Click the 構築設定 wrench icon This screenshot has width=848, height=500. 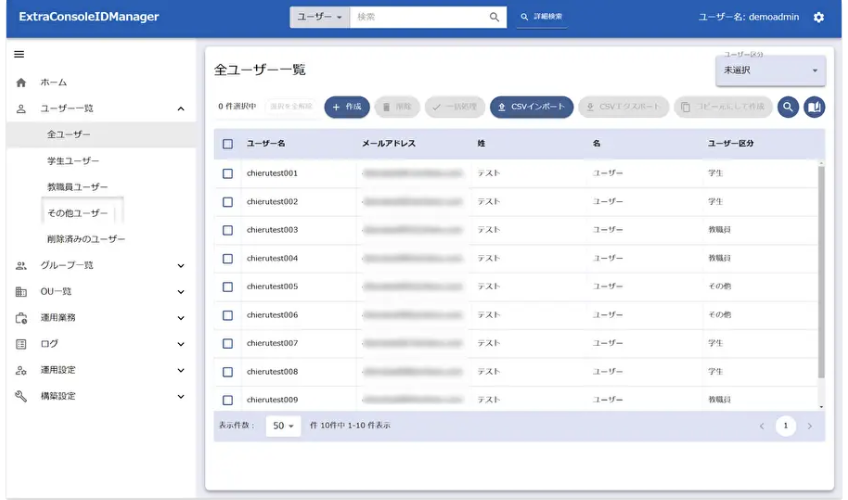[21, 396]
